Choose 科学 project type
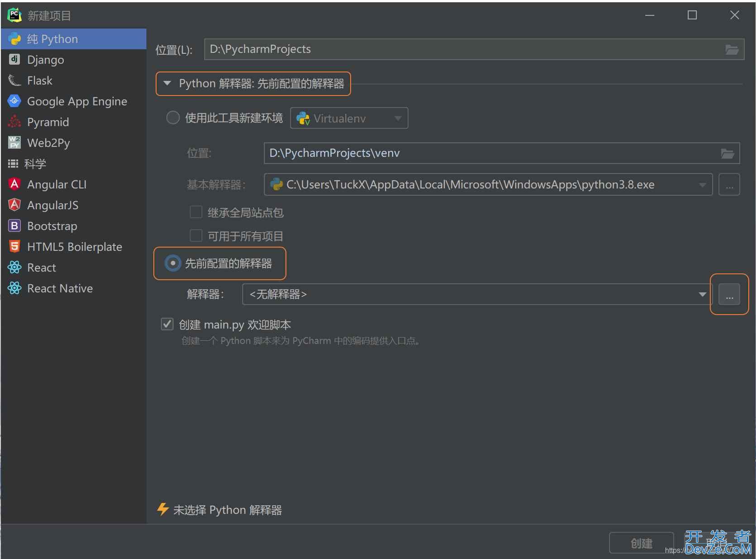The width and height of the screenshot is (756, 559). 73,164
